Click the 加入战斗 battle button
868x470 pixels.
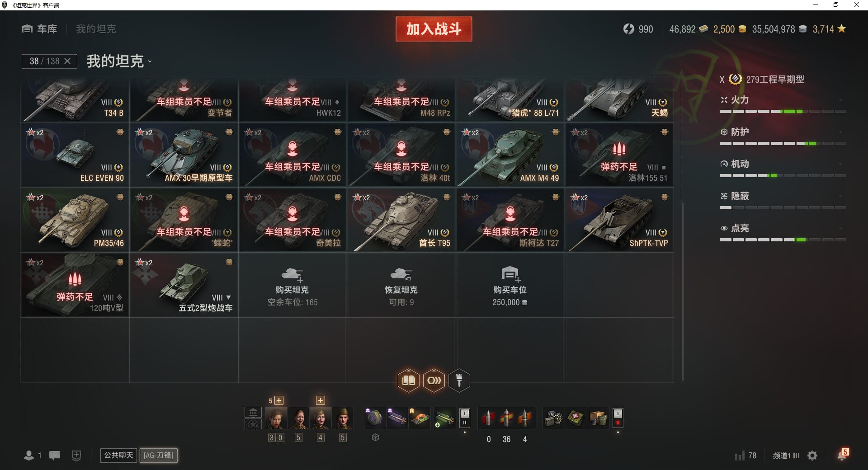(434, 29)
